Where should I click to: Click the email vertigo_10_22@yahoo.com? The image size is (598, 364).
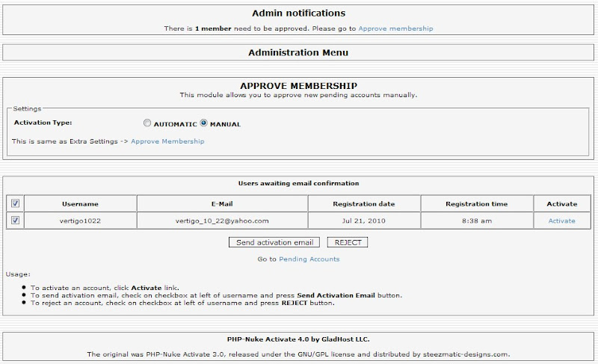222,220
